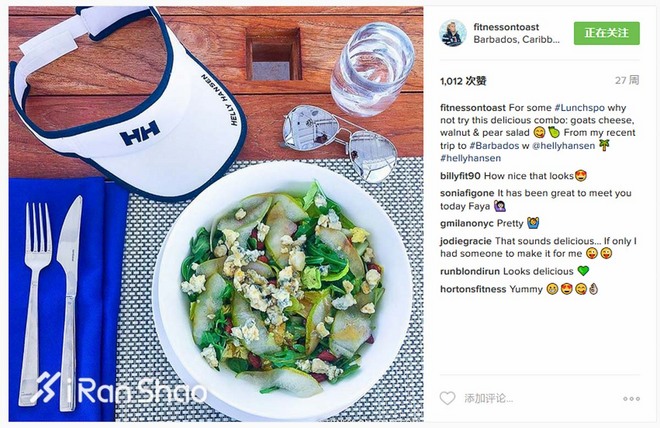Open runblondirun commenter profile

pos(470,271)
